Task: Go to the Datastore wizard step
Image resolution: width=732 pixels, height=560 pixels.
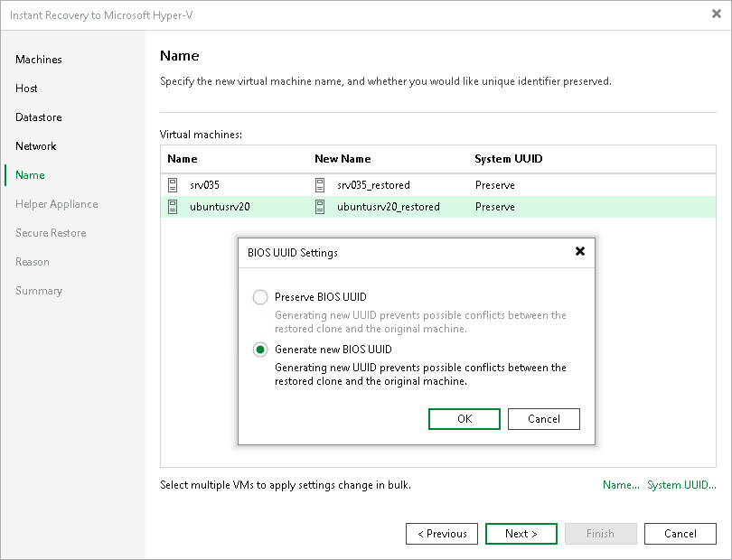Action: point(39,117)
